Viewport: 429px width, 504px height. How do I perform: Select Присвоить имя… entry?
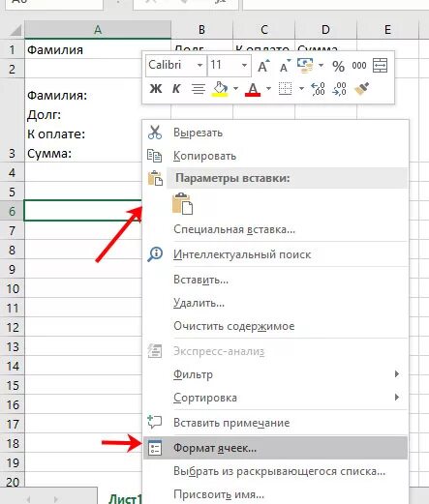point(276,494)
